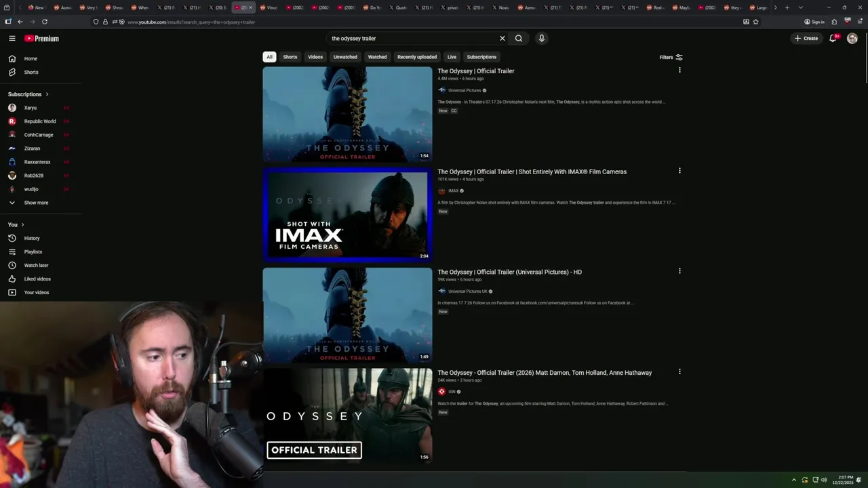Open the Raxxanterax subscription channel
The image size is (868, 488).
point(41,162)
